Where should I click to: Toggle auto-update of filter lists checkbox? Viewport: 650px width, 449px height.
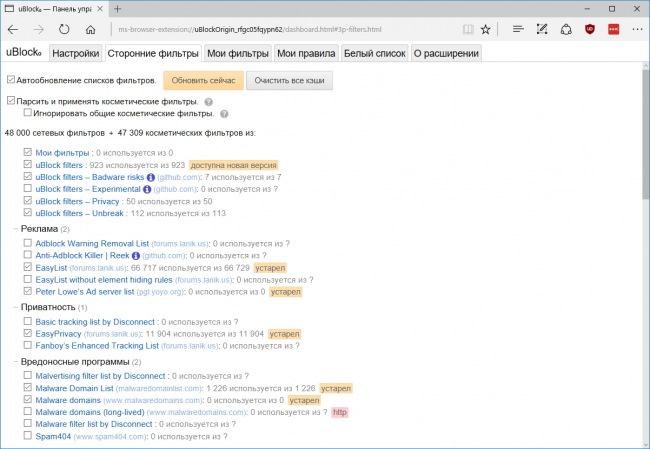click(11, 79)
